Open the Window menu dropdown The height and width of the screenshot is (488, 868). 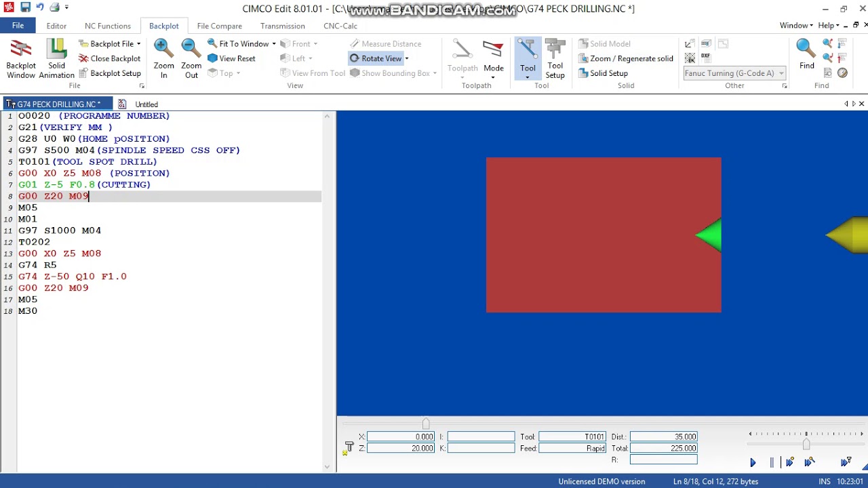[x=796, y=26]
